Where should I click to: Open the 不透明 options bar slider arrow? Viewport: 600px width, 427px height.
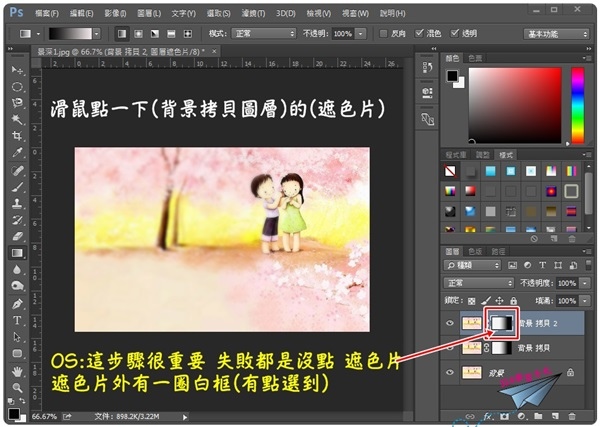point(360,34)
